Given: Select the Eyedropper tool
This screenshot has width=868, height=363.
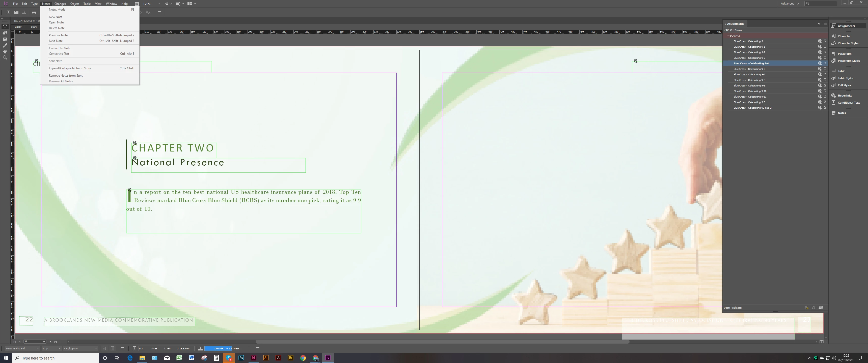Looking at the screenshot, I should click(x=5, y=45).
